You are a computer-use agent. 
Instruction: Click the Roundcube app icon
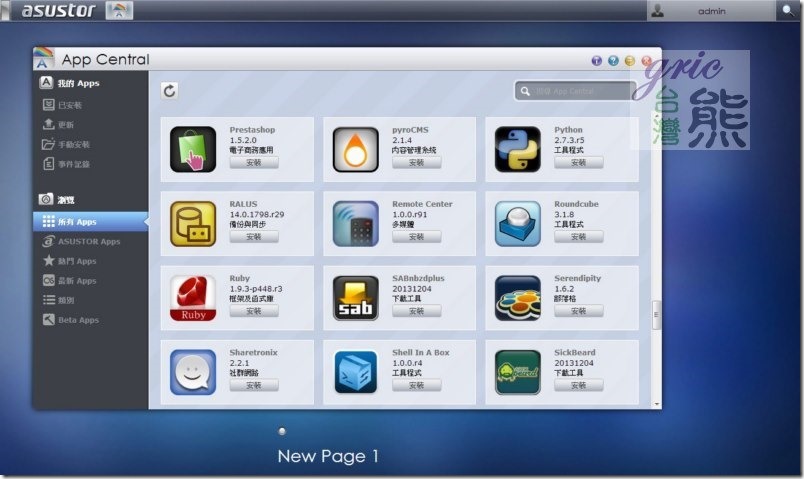tap(518, 224)
